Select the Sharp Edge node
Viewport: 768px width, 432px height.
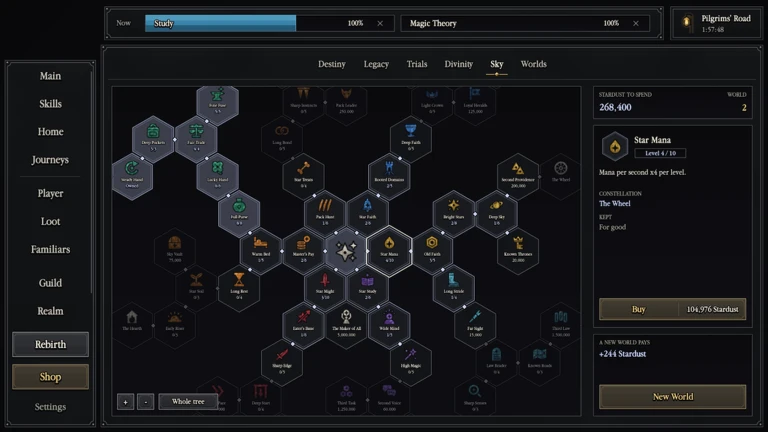coord(282,363)
